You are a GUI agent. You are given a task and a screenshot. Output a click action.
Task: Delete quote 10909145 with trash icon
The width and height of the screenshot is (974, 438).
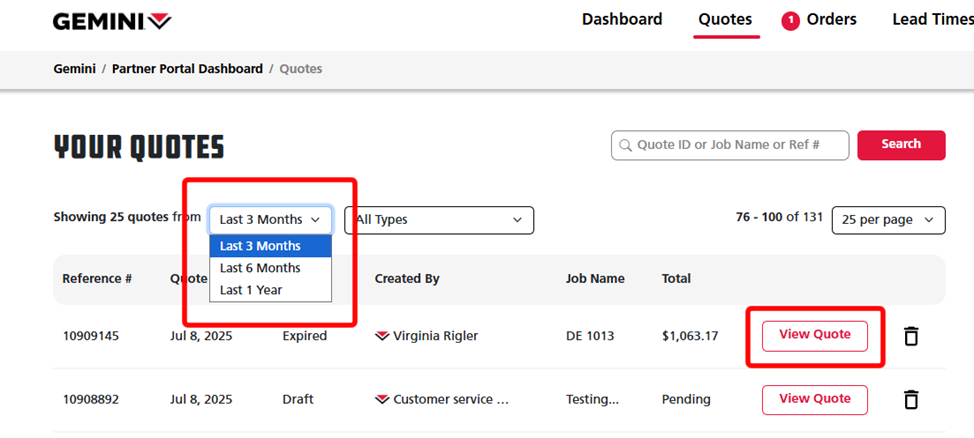pos(911,336)
